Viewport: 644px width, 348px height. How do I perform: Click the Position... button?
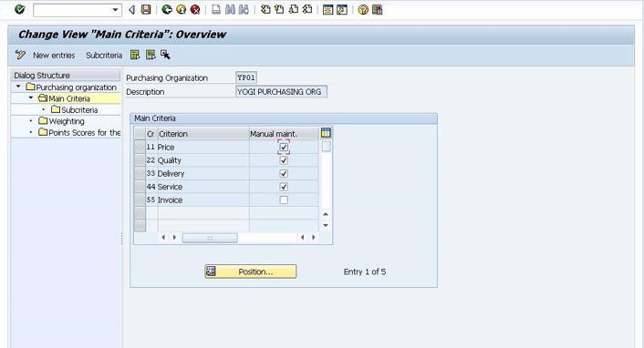(251, 271)
